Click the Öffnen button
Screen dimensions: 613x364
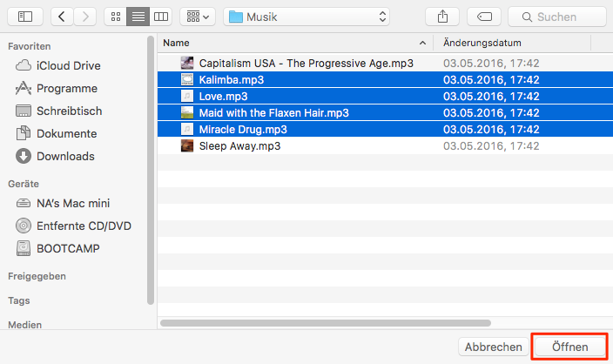click(x=569, y=347)
